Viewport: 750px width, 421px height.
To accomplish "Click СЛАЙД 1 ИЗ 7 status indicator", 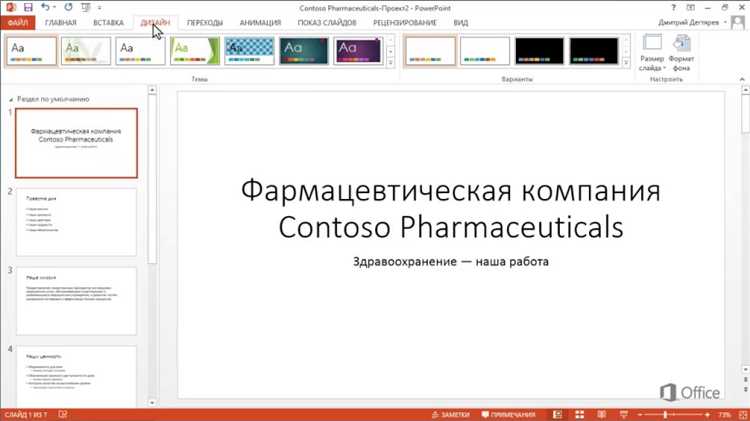I will 26,415.
